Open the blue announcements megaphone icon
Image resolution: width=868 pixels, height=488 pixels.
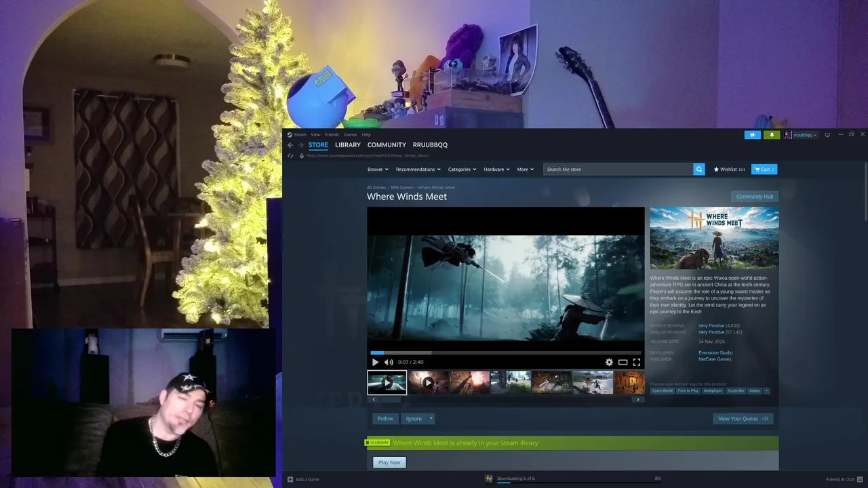(752, 135)
